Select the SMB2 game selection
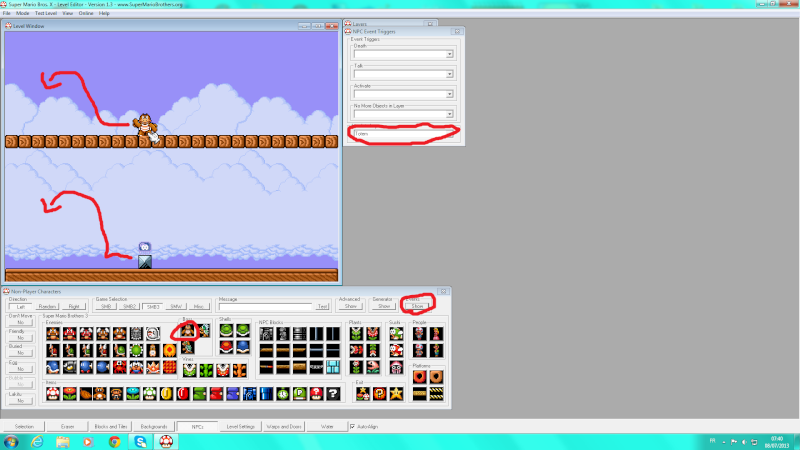 [129, 307]
